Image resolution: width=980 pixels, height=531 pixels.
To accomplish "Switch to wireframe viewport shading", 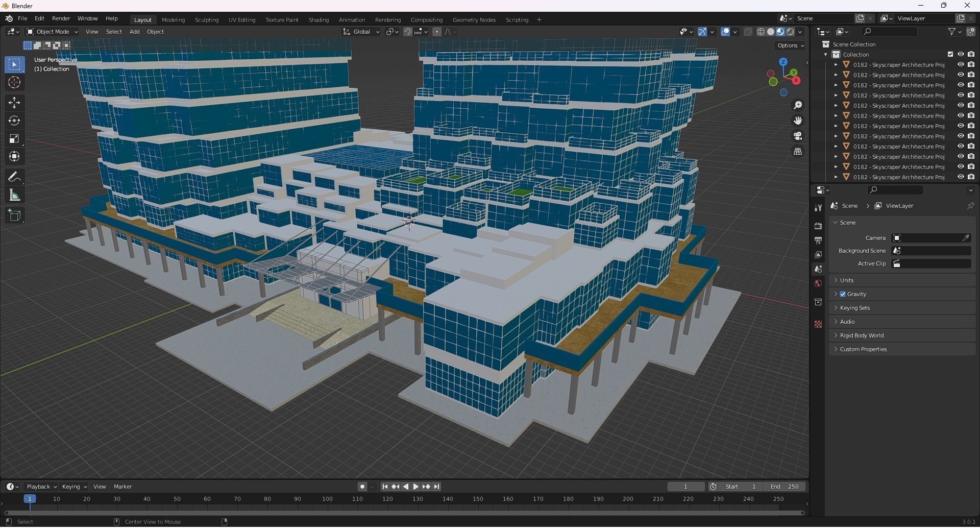I will pyautogui.click(x=761, y=32).
